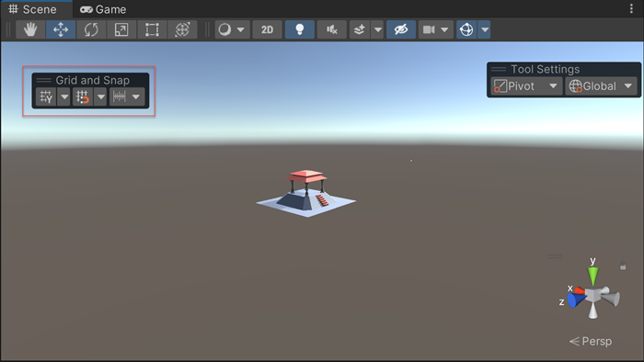644x362 pixels.
Task: Open the Pivot handle position dropdown
Action: point(526,86)
